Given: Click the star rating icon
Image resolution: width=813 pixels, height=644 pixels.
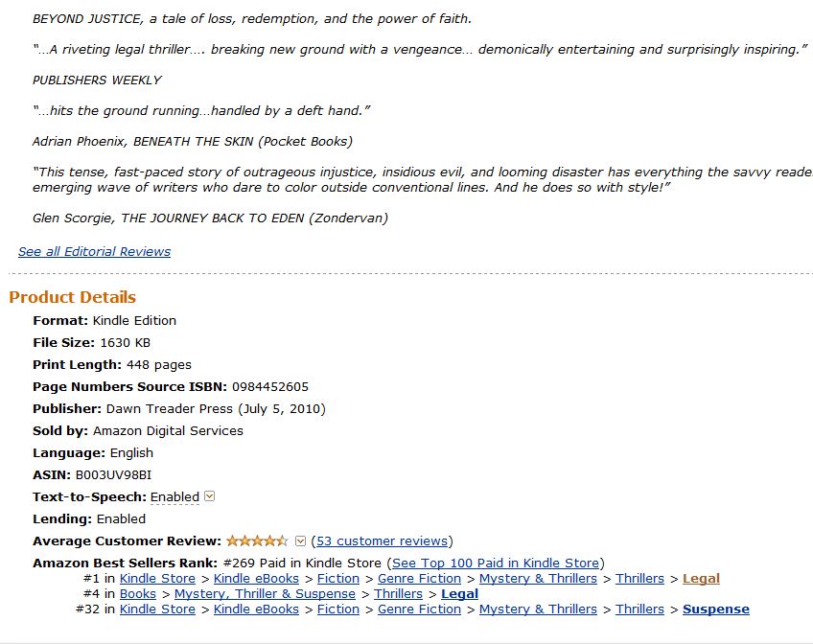Looking at the screenshot, I should click(257, 540).
